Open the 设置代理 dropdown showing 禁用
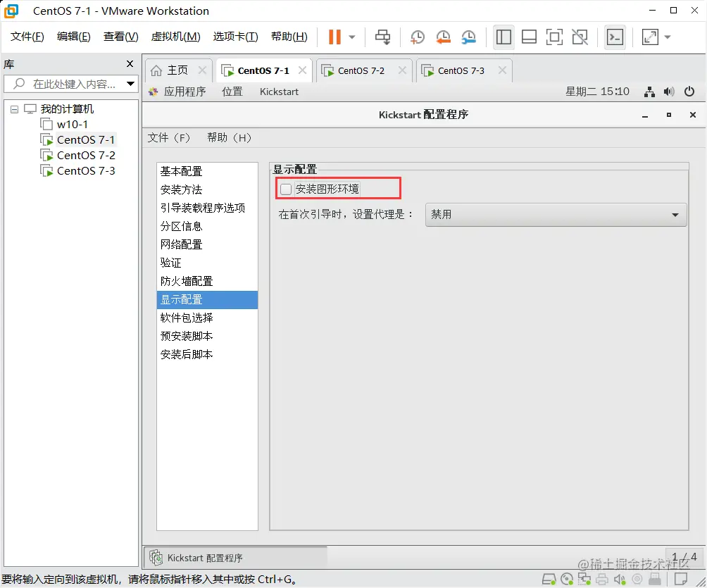This screenshot has height=588, width=707. (556, 215)
